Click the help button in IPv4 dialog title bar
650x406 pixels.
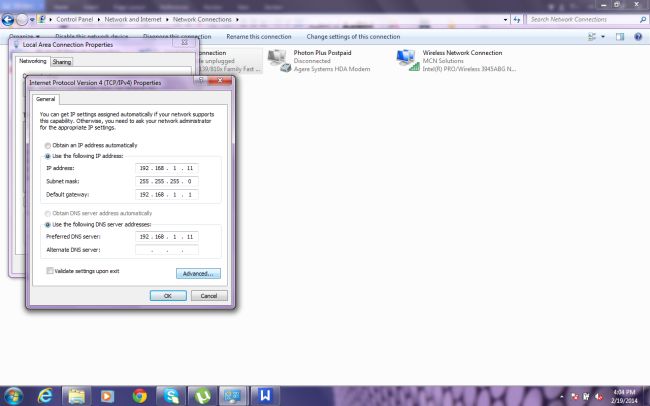(201, 80)
